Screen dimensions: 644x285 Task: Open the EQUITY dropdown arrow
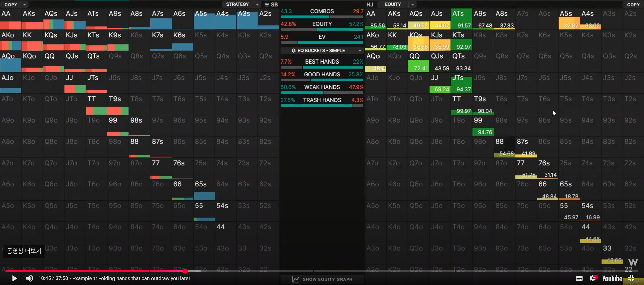(412, 4)
